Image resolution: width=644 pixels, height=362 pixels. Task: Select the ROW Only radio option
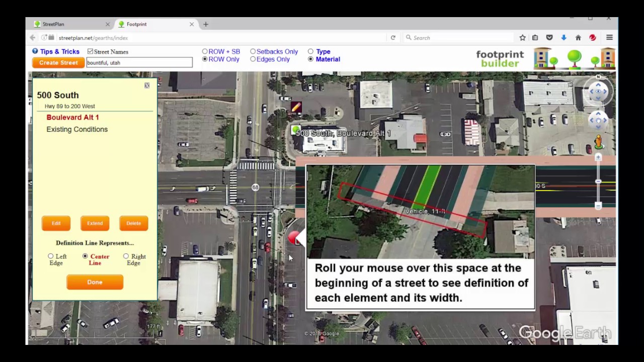[x=205, y=59]
